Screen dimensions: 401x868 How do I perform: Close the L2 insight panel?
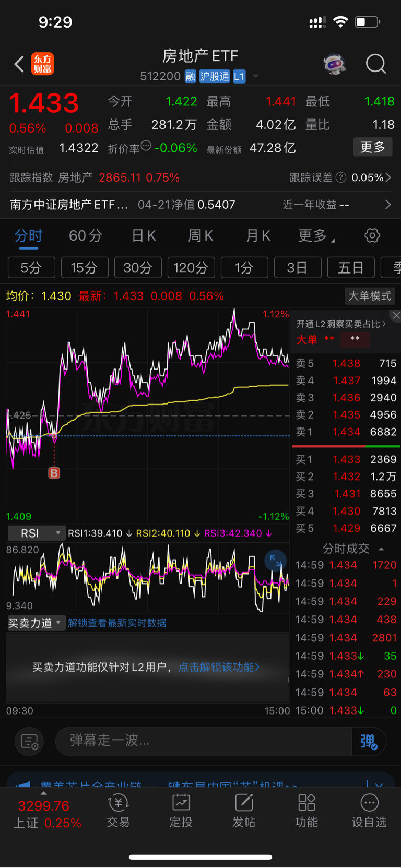pyautogui.click(x=396, y=315)
